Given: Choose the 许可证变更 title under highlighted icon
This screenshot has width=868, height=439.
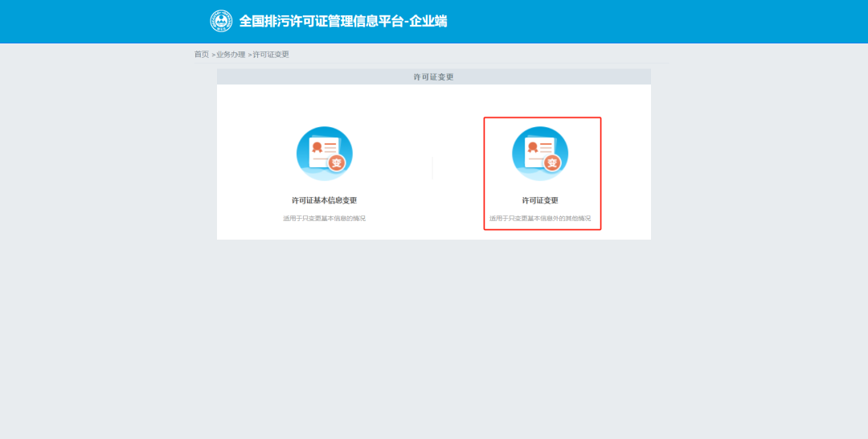Looking at the screenshot, I should pyautogui.click(x=540, y=200).
